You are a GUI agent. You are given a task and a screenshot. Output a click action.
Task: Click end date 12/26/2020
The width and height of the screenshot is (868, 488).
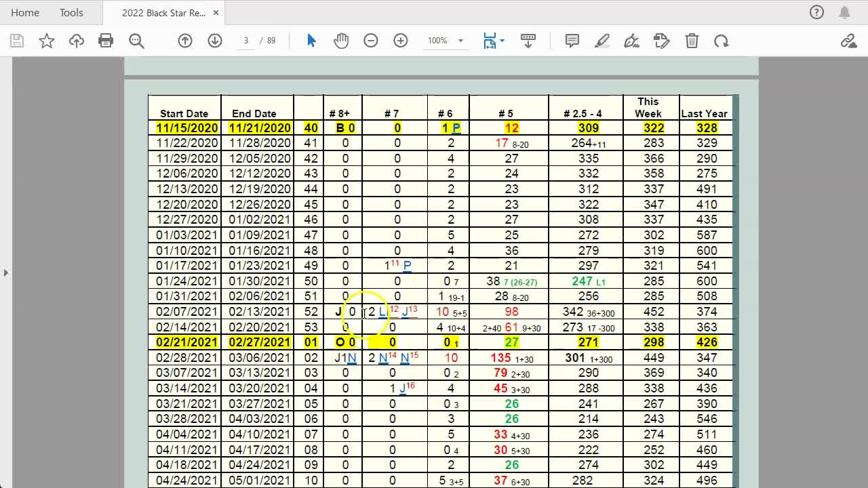[260, 205]
